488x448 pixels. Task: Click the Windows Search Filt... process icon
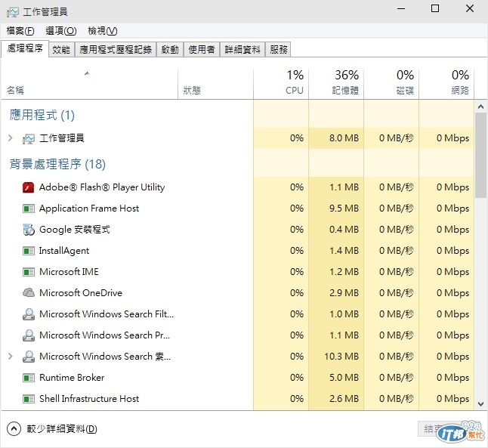pyautogui.click(x=29, y=314)
